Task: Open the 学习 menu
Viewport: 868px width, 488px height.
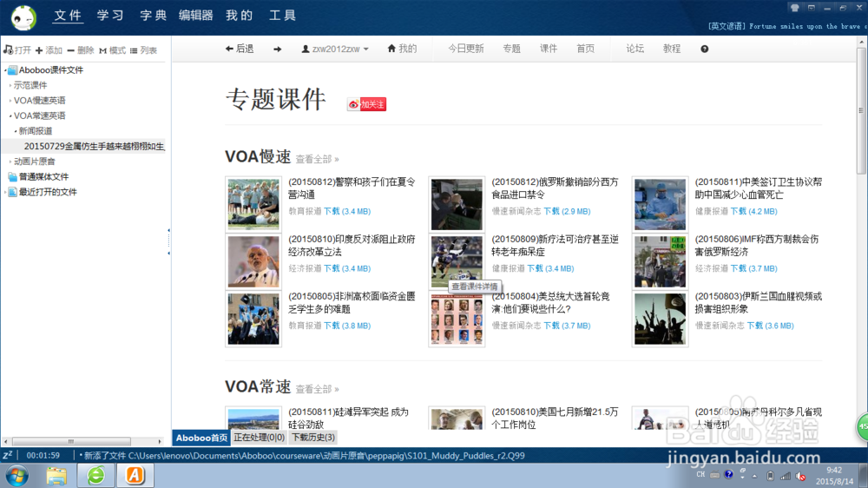Action: (111, 16)
